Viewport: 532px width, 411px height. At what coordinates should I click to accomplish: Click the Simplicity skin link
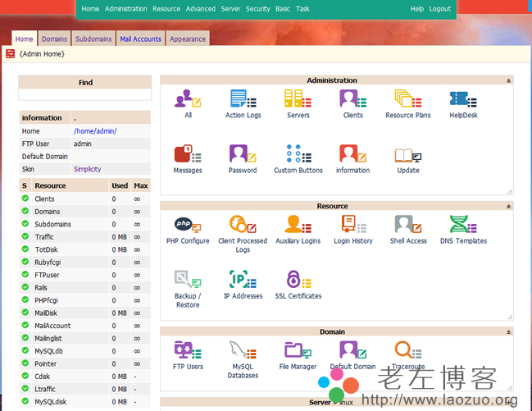coord(88,169)
